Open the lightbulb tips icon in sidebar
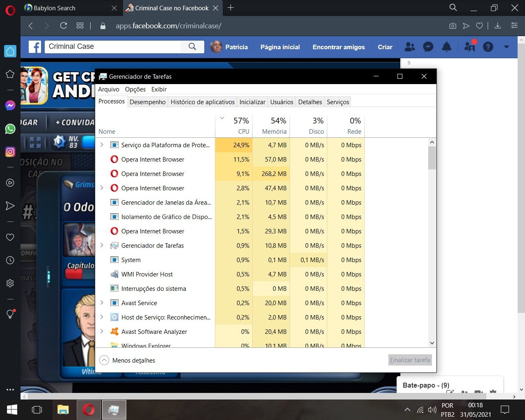 point(10,314)
